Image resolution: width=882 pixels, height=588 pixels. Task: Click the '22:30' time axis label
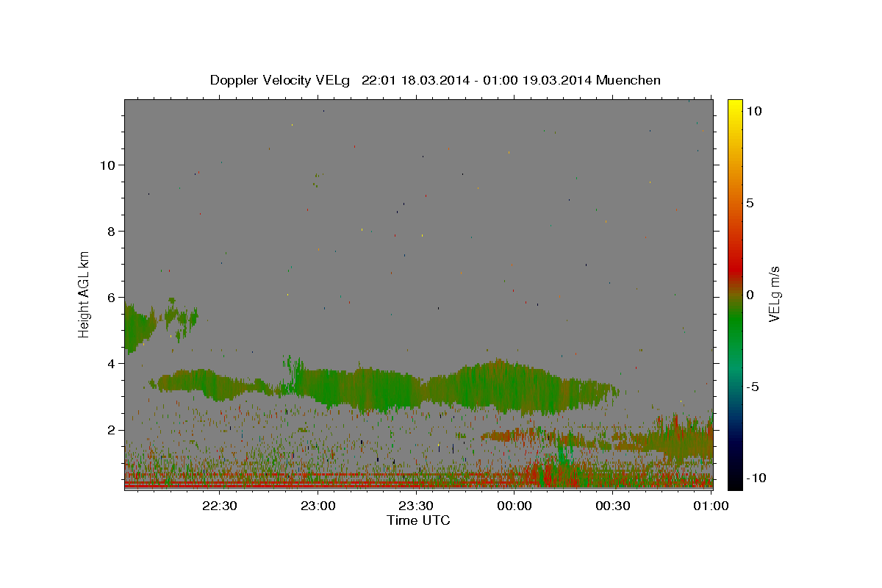click(x=220, y=506)
